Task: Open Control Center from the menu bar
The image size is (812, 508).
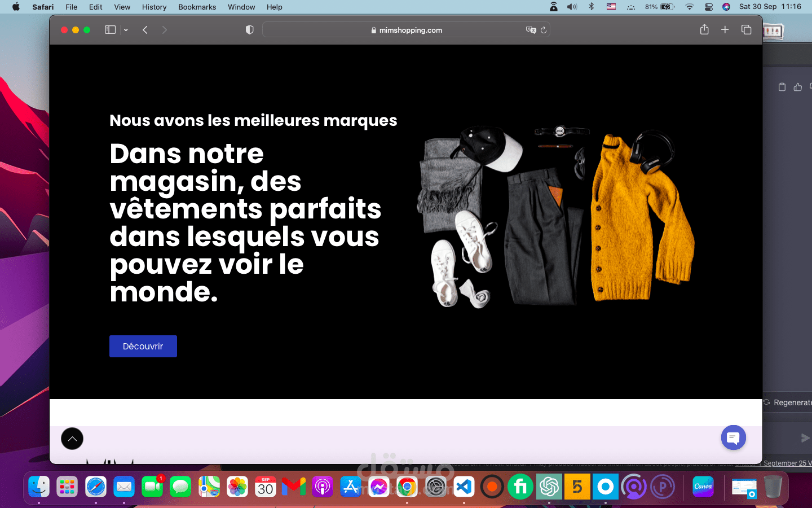Action: [x=709, y=7]
